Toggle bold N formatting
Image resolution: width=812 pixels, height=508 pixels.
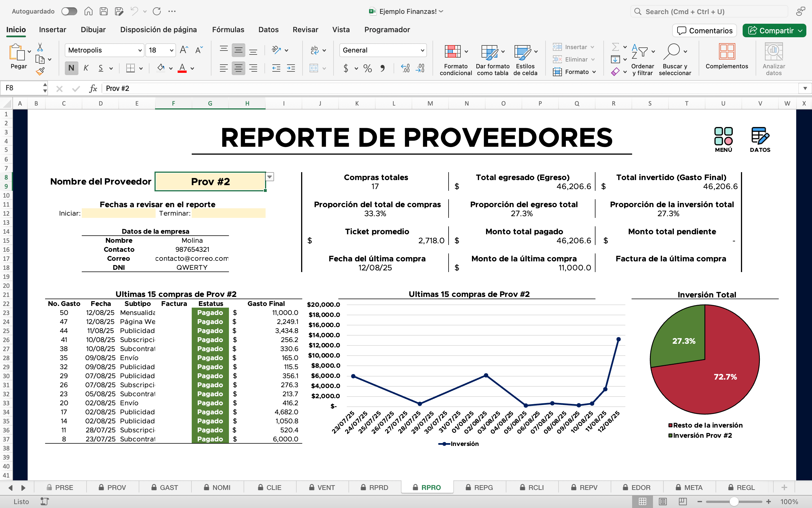click(71, 68)
